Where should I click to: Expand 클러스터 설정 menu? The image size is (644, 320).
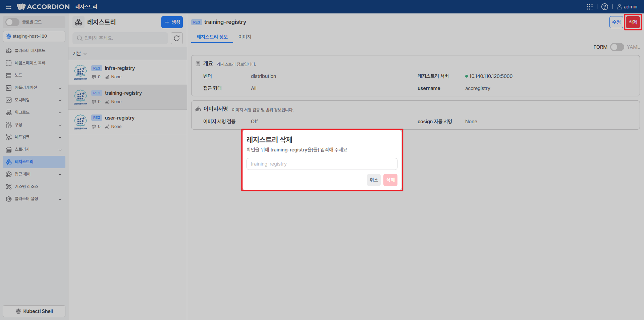click(34, 199)
